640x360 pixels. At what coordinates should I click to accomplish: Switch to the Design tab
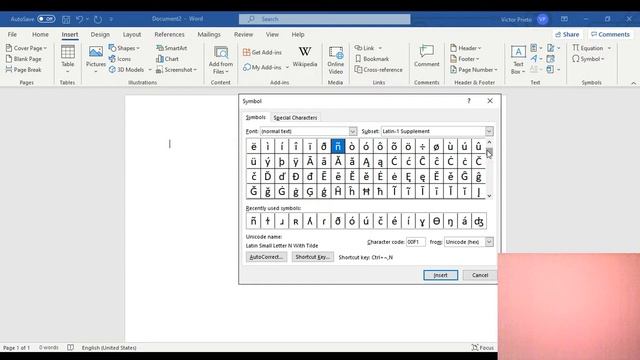pos(100,35)
